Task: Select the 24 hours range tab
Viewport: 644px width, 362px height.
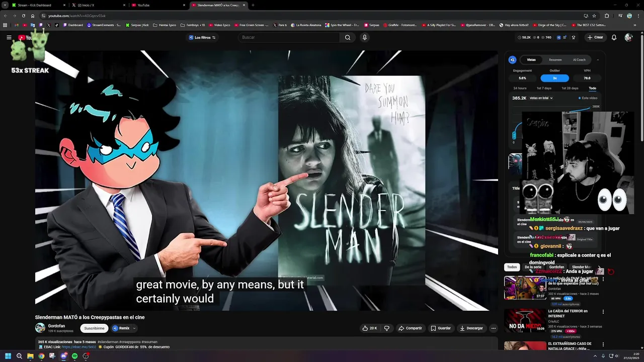Action: pos(520,88)
